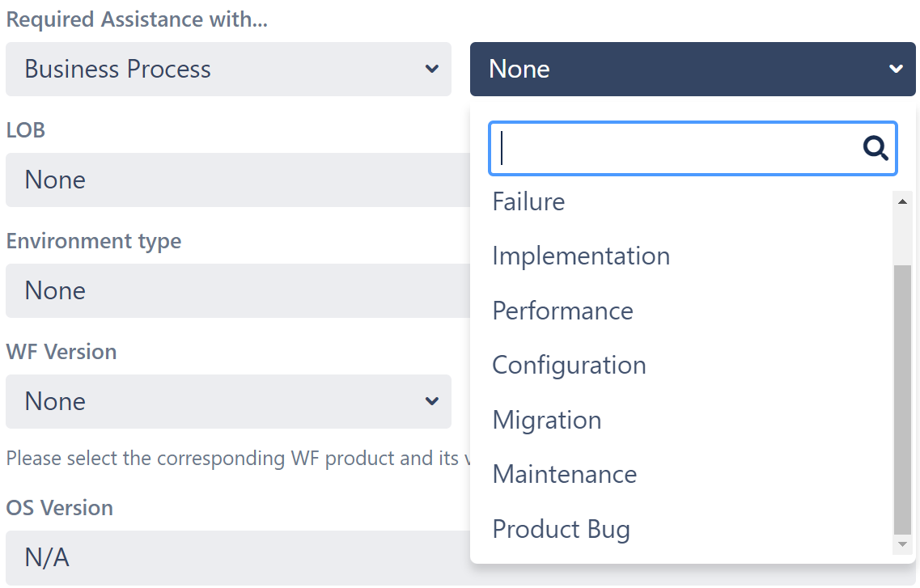The image size is (920, 588).
Task: Click the scrollbar up arrow in list
Action: click(902, 201)
